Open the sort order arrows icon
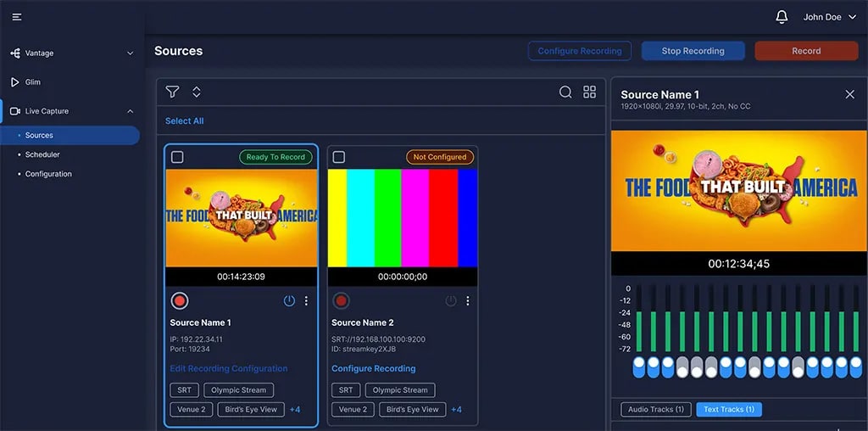Viewport: 868px width, 431px height. (196, 92)
